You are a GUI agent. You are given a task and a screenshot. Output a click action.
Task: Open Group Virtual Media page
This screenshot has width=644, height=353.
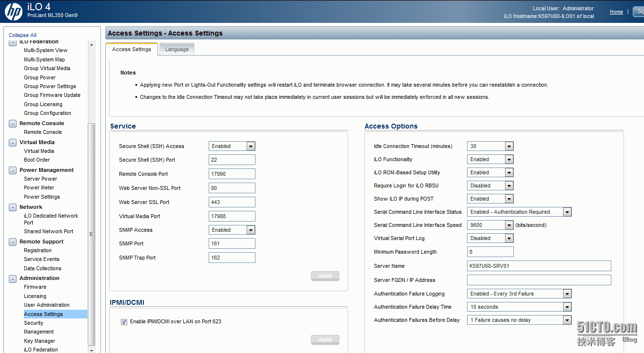pos(47,68)
